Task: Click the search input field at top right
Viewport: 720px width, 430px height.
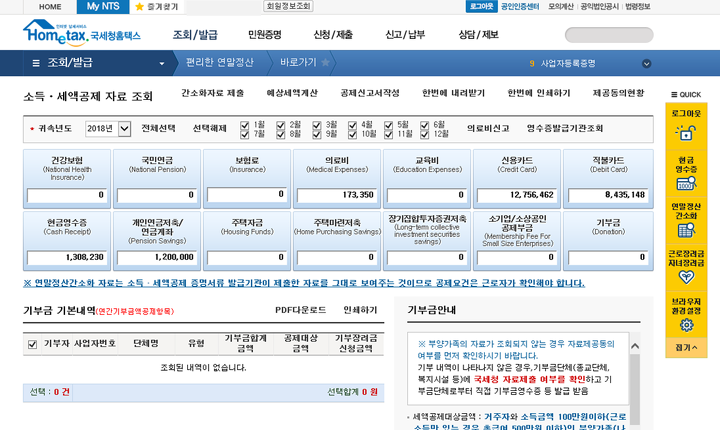Action: [x=609, y=35]
